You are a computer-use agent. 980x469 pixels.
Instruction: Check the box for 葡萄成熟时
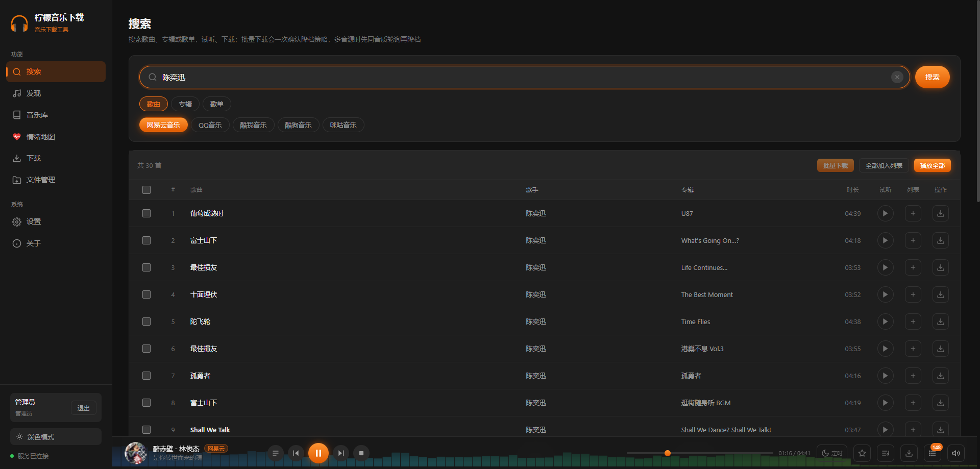tap(146, 213)
